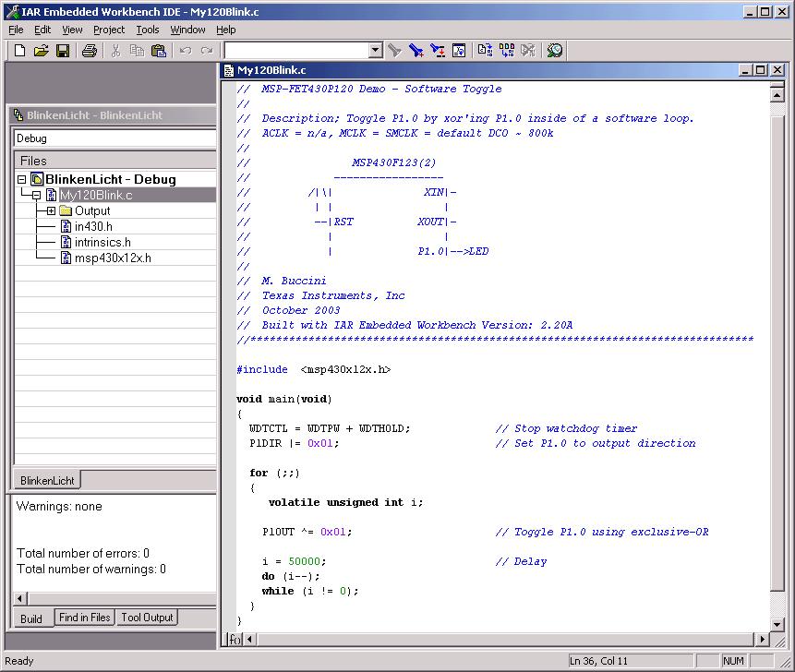The height and width of the screenshot is (672, 795).
Task: Click the "Total number of errors: 0" line
Action: point(83,553)
